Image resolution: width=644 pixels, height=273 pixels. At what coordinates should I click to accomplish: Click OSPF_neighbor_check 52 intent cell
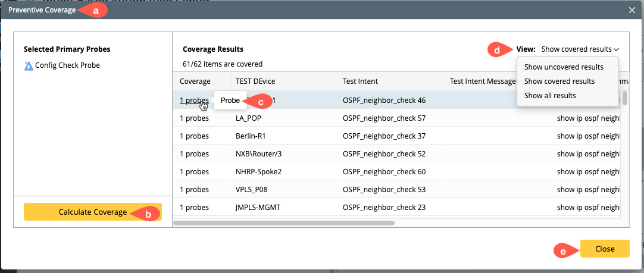384,154
